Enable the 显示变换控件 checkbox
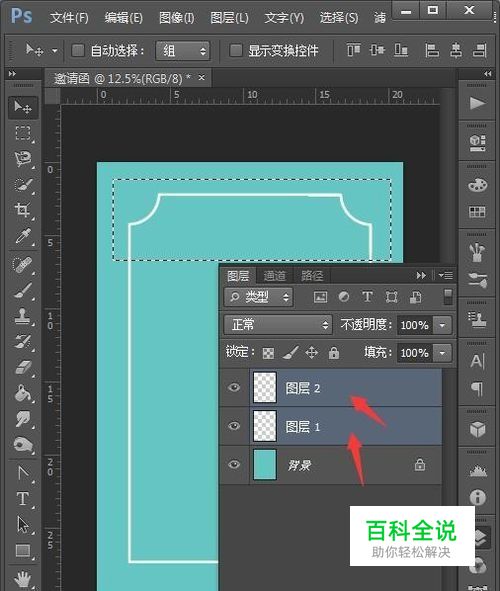This screenshot has width=500, height=591. pyautogui.click(x=235, y=50)
